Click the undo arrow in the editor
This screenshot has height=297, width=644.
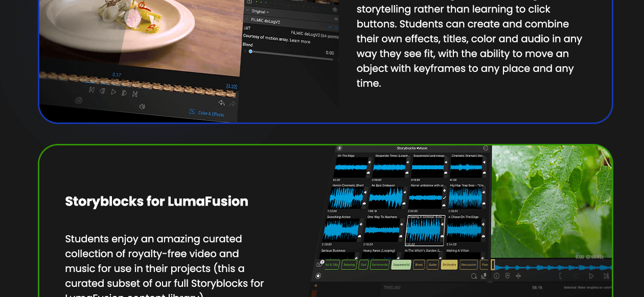[221, 103]
